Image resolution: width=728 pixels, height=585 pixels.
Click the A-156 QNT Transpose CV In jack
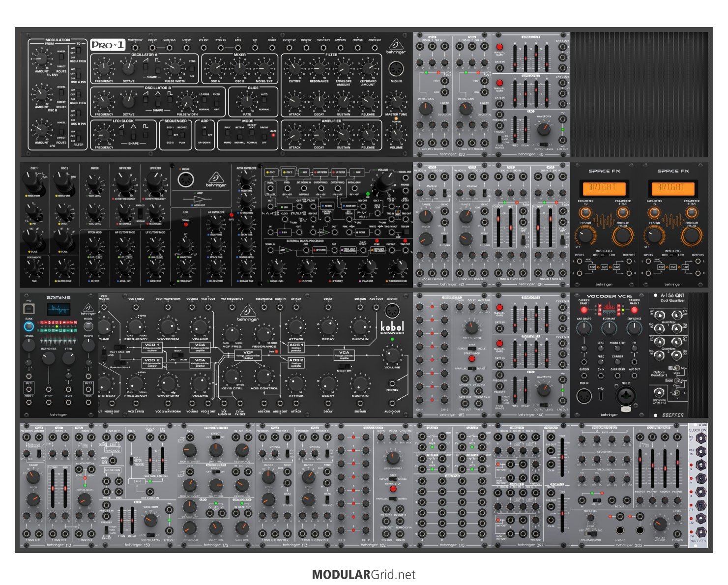point(659,393)
